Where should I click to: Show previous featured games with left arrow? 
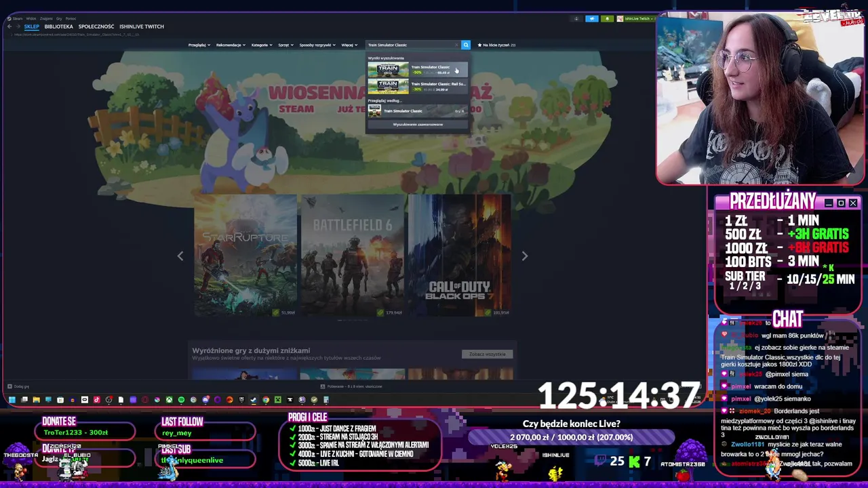(180, 256)
